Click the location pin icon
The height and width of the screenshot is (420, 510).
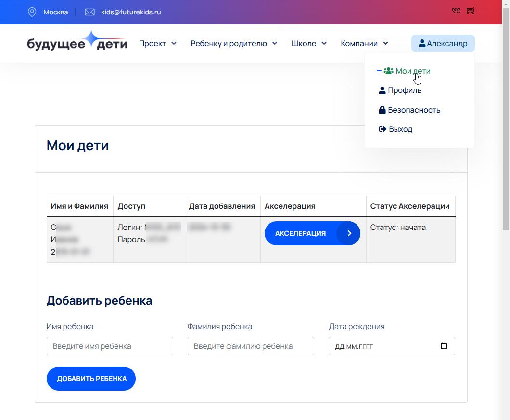(32, 12)
